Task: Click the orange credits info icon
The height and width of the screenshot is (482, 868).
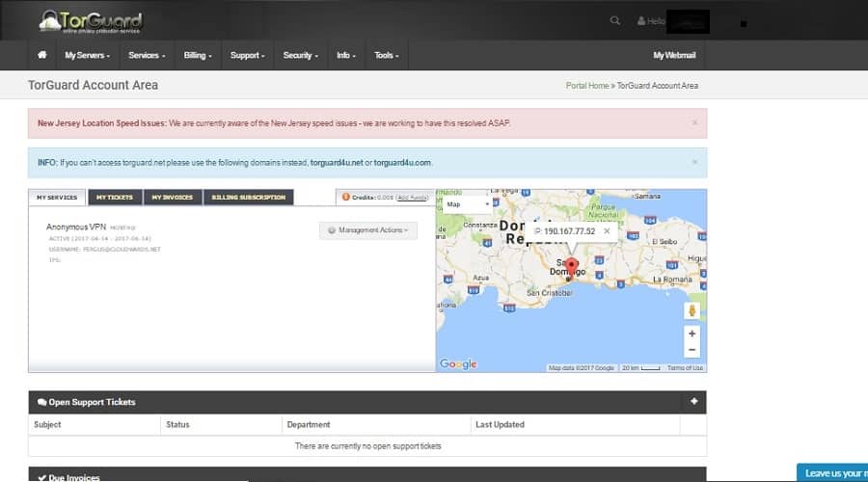Action: coord(346,197)
